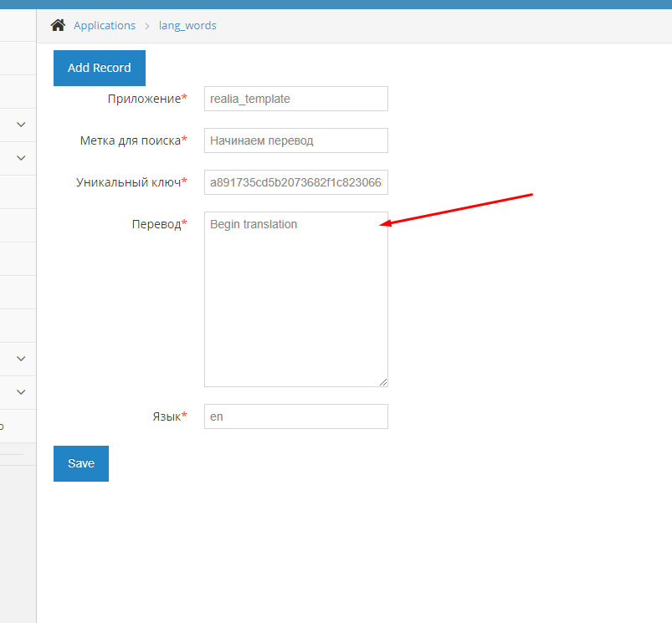Click the home icon in the breadcrumb

coord(58,25)
